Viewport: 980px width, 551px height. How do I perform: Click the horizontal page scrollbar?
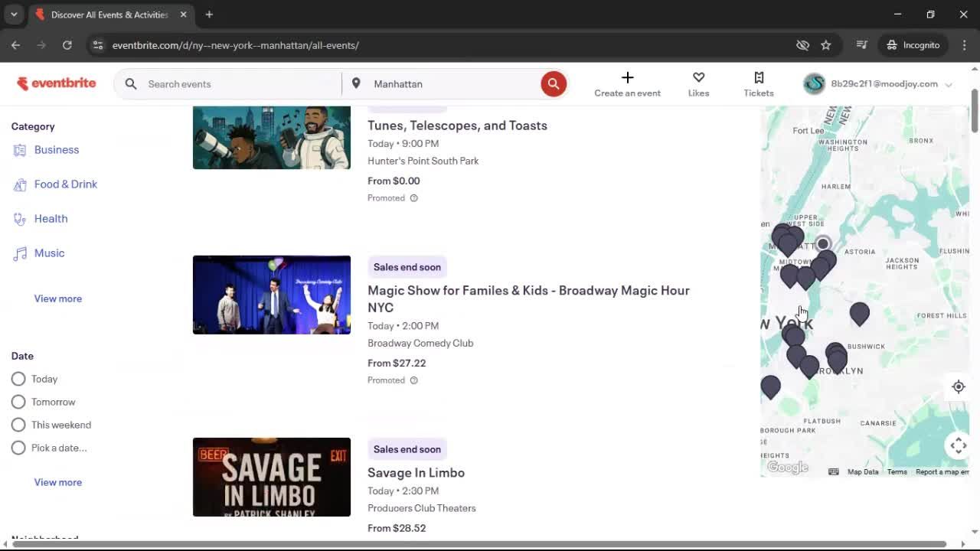point(479,544)
